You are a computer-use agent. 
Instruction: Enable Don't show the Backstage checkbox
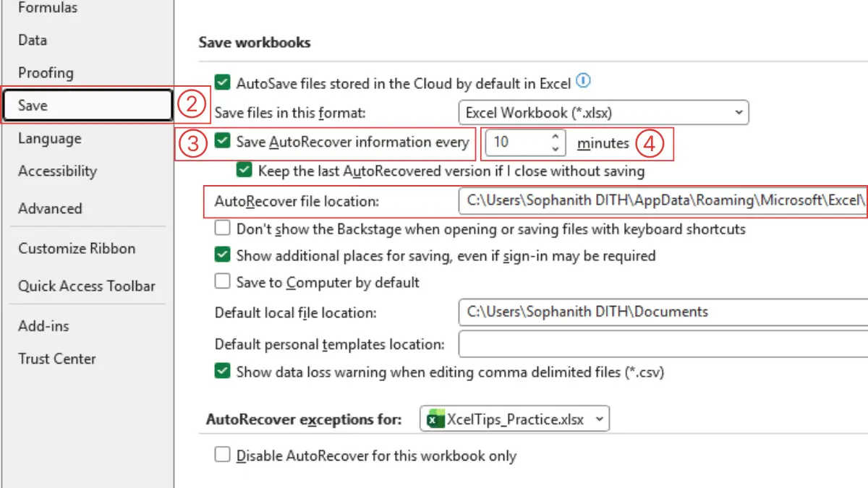click(223, 229)
